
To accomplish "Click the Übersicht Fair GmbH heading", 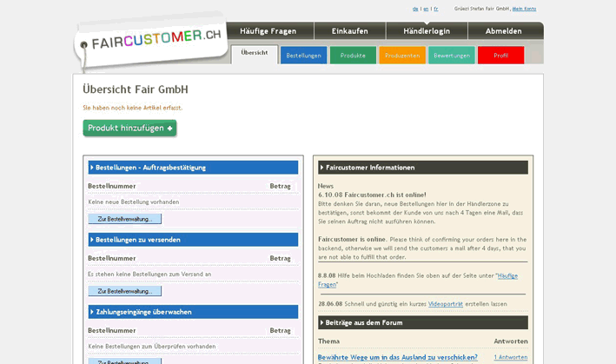I will tap(136, 89).
